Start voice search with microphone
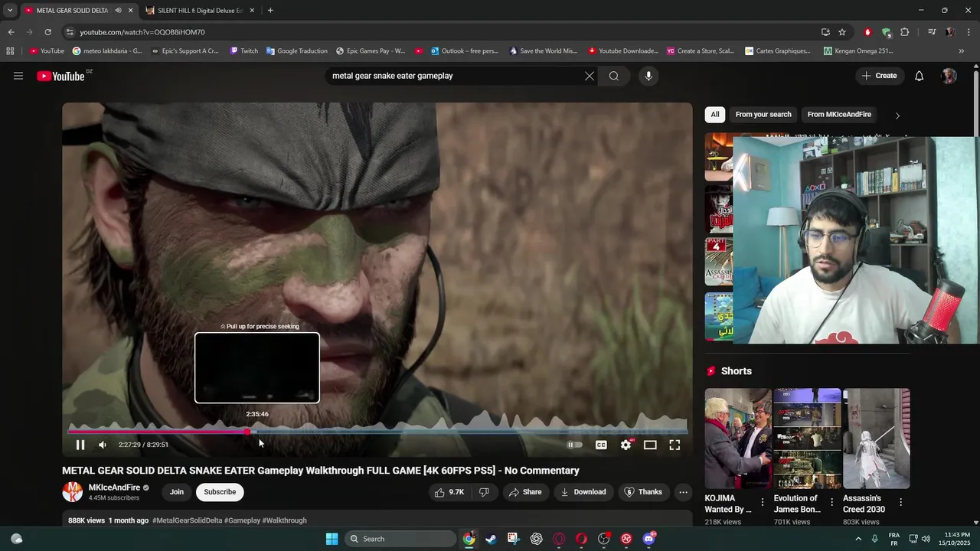The width and height of the screenshot is (980, 551). pos(648,76)
